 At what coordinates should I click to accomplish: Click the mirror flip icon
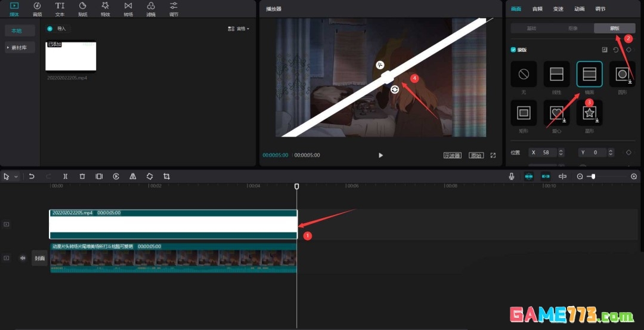pyautogui.click(x=132, y=176)
